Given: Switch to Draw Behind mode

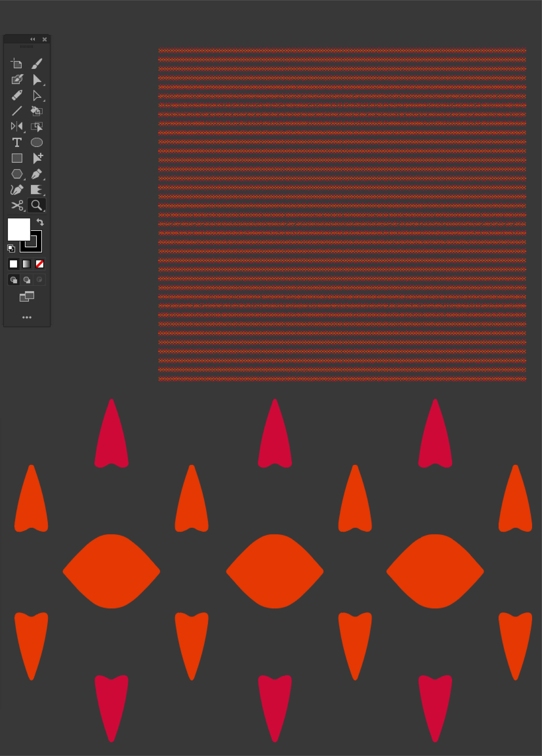Looking at the screenshot, I should (27, 280).
